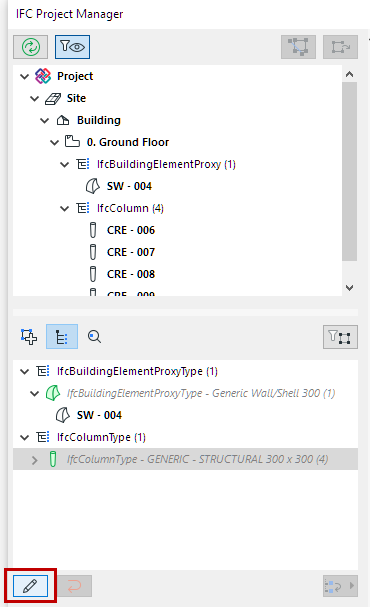
Task: Collapse IfcBuildingElementProxy (1) in upper tree
Action: point(65,165)
